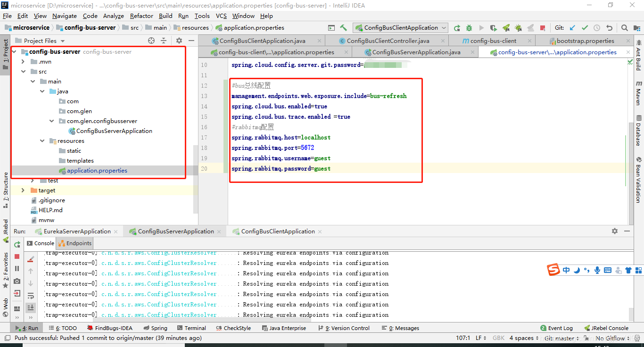
Task: Rerun ConfigBusClientApplication from the main toolbar
Action: [x=457, y=28]
